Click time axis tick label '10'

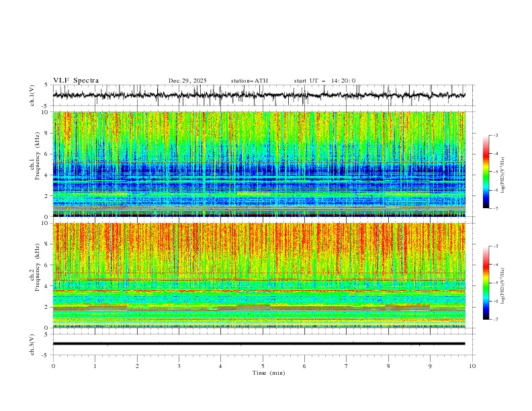pos(472,366)
